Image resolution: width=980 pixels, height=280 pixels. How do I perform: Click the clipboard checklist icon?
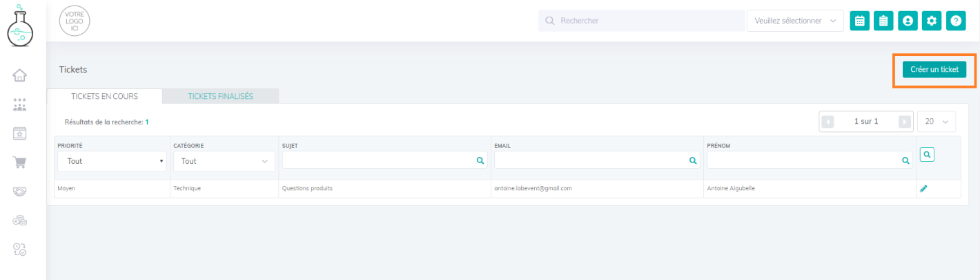tap(883, 21)
